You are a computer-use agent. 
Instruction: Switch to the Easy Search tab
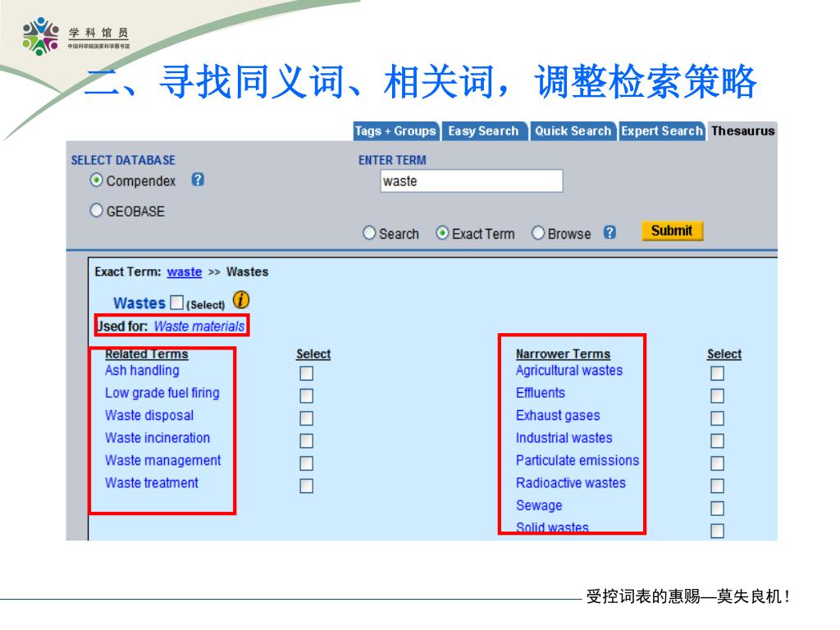point(484,131)
